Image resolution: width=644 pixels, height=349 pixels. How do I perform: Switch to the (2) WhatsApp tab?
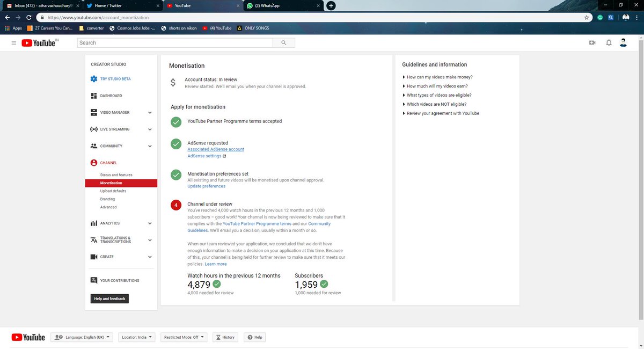[282, 5]
